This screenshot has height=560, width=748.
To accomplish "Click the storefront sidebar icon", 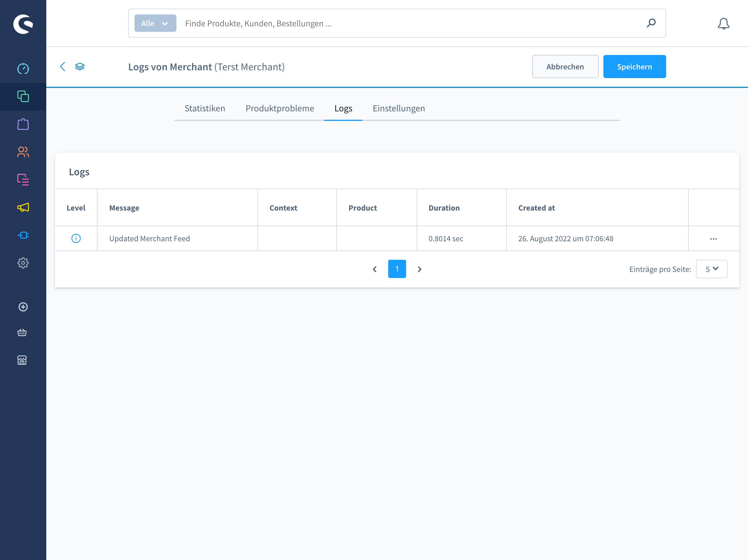I will (22, 360).
